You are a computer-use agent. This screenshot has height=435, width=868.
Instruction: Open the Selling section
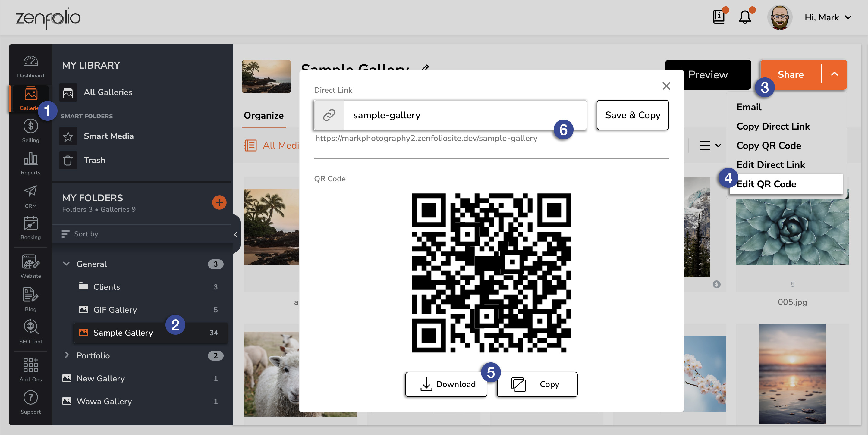(31, 131)
